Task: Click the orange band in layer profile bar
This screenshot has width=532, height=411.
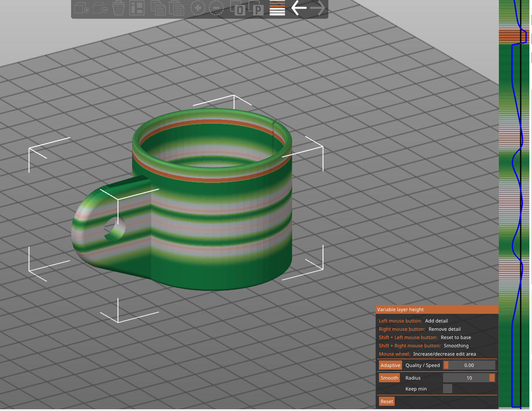Action: pyautogui.click(x=514, y=36)
